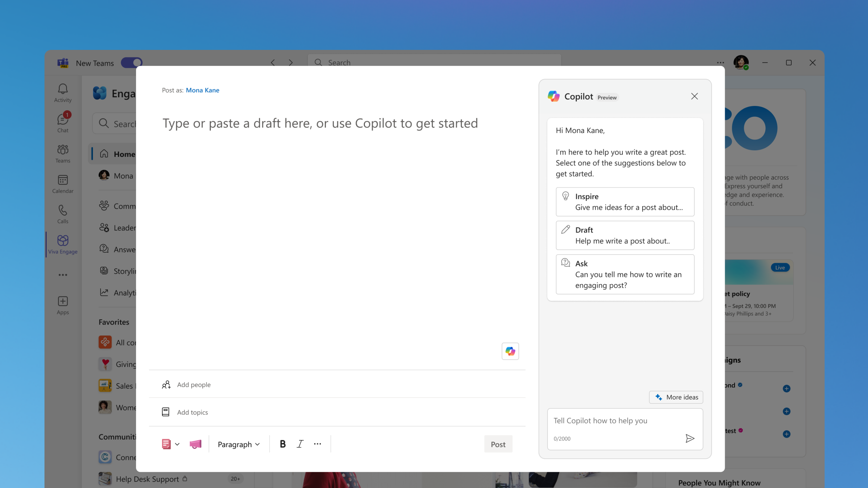The height and width of the screenshot is (488, 868).
Task: Toggle the New Teams switch on
Action: (x=132, y=63)
